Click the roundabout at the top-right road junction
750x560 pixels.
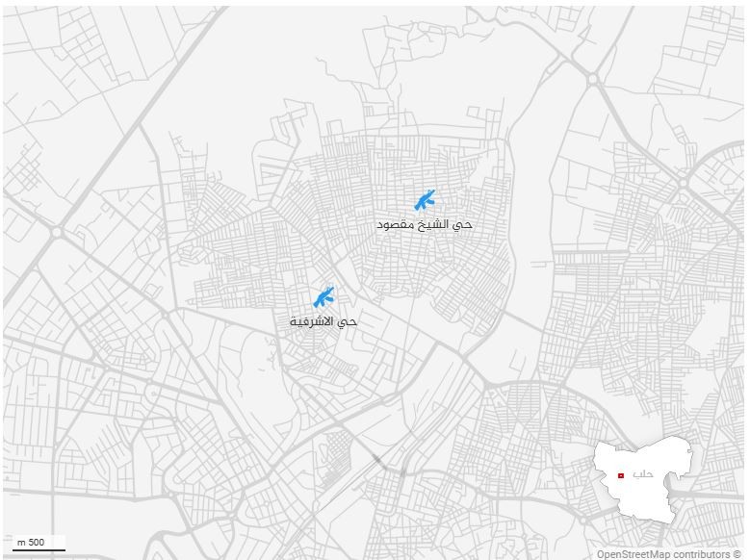(594, 79)
